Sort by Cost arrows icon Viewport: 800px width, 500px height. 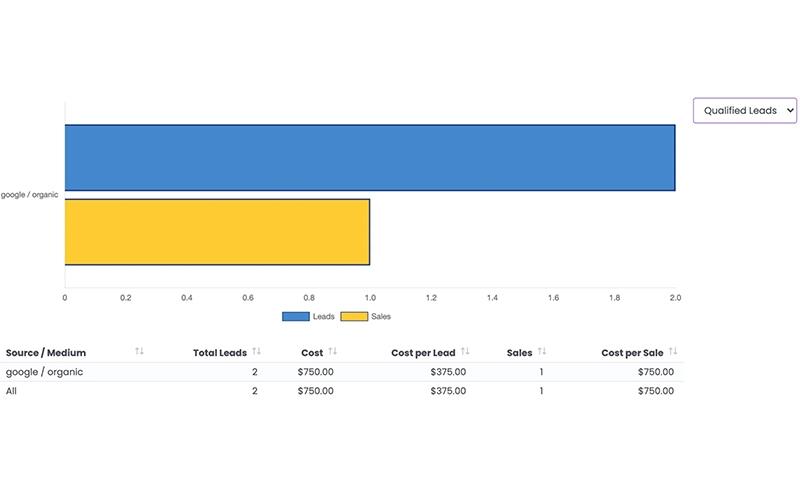point(333,351)
